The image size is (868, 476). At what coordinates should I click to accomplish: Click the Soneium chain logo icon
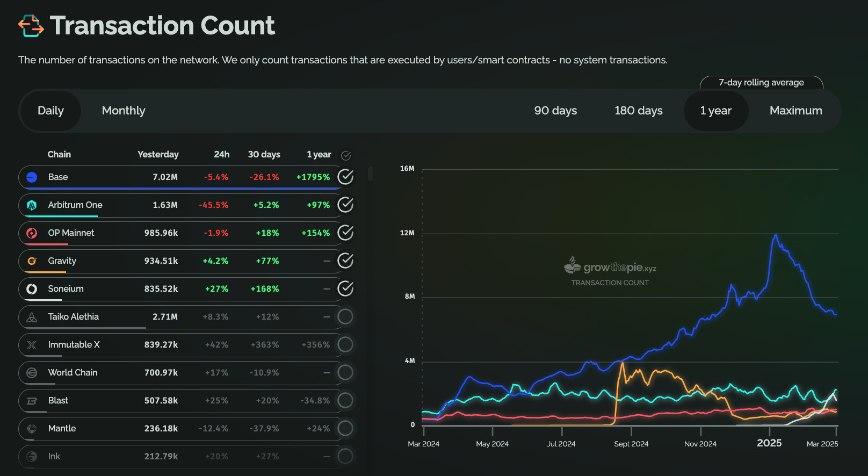click(x=32, y=289)
